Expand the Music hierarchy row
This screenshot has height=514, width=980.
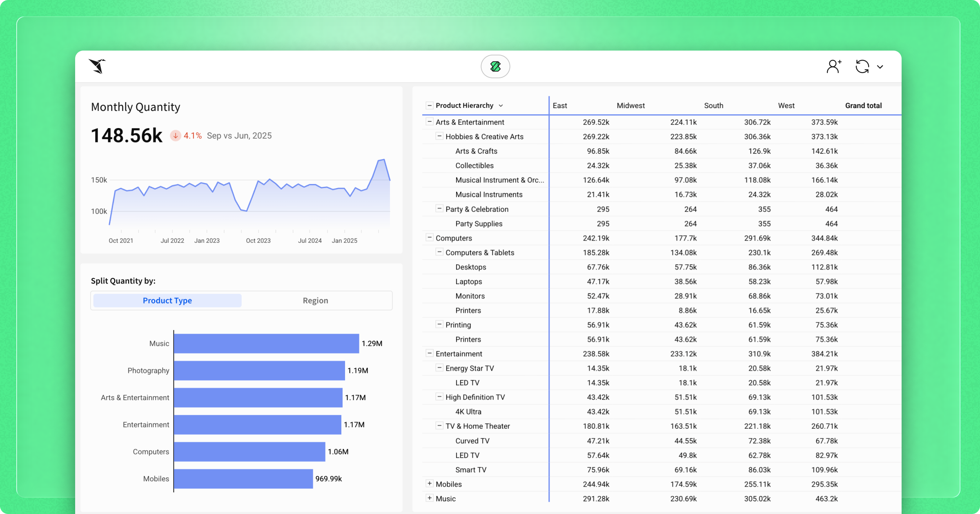429,498
